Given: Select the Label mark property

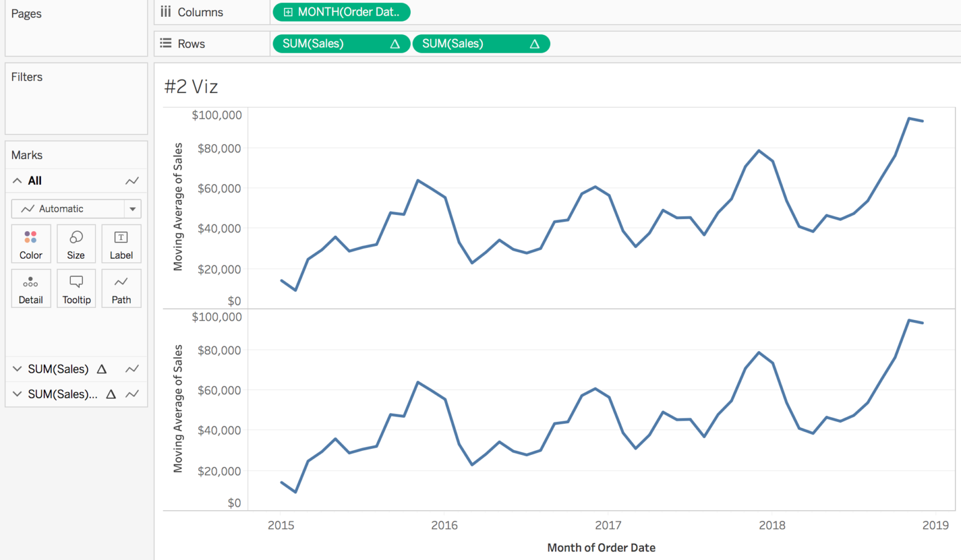Looking at the screenshot, I should (121, 244).
